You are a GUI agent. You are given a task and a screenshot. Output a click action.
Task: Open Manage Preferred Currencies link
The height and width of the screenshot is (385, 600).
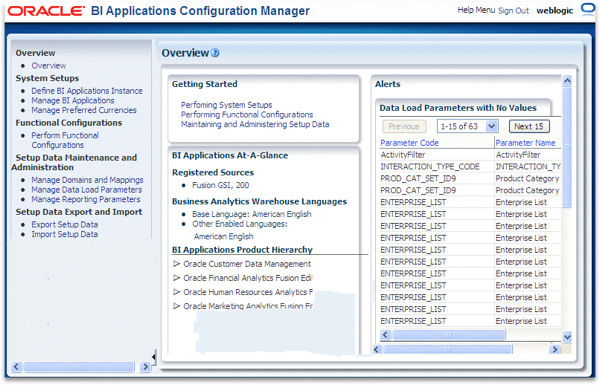point(84,110)
